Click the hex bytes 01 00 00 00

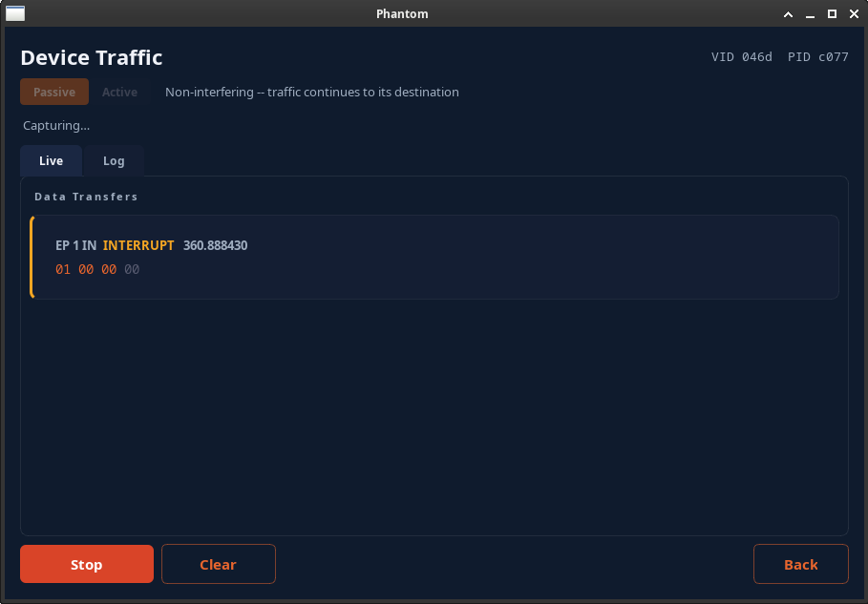click(97, 269)
